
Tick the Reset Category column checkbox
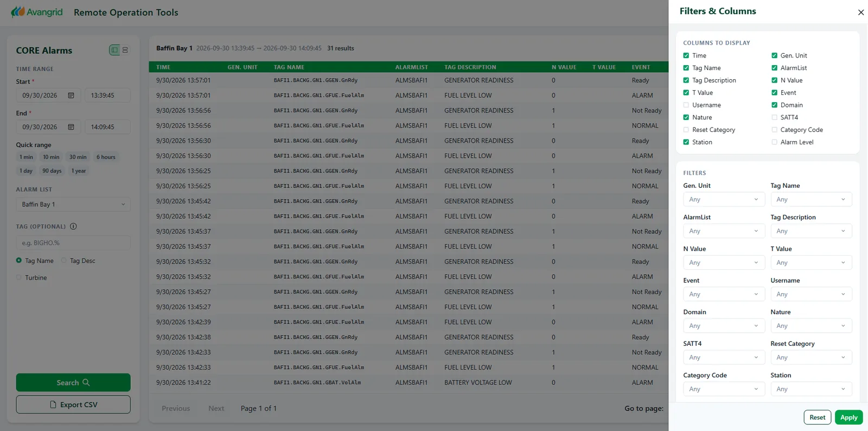pyautogui.click(x=686, y=130)
